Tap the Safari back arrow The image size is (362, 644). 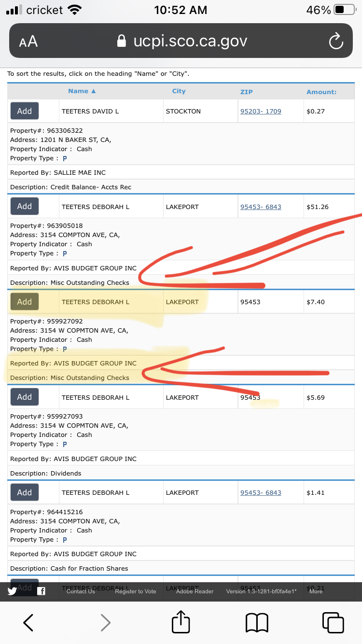click(x=28, y=622)
